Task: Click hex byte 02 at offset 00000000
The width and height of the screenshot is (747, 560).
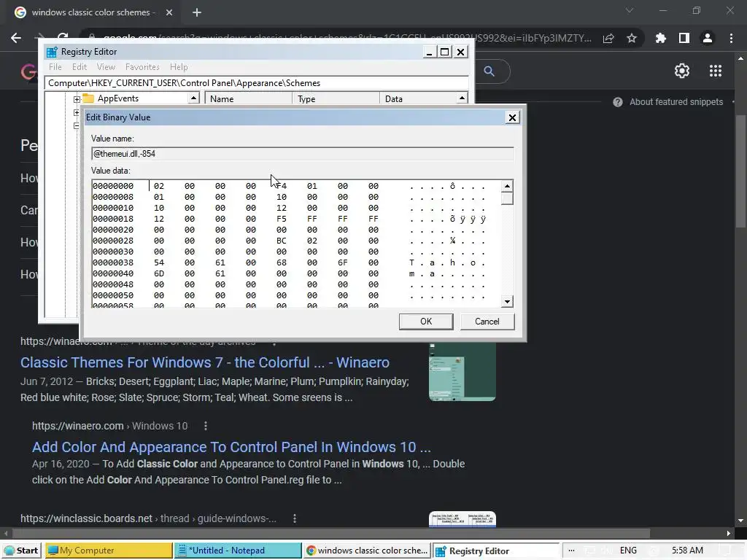Action: (x=158, y=186)
